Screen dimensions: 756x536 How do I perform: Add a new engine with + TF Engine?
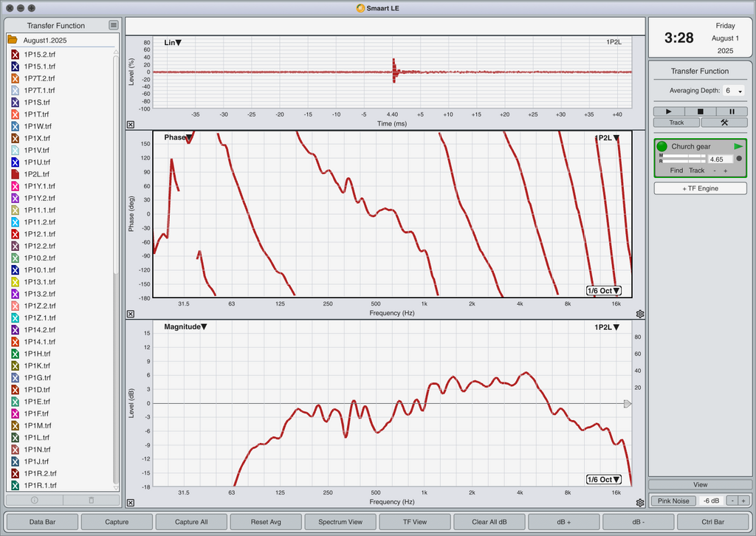pyautogui.click(x=700, y=188)
